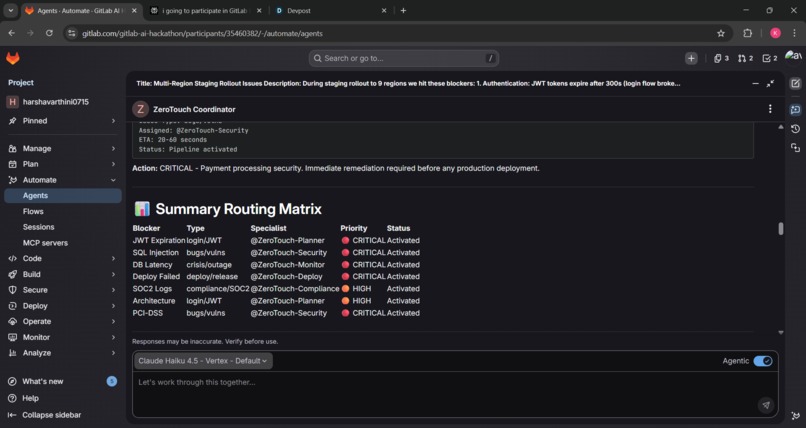The width and height of the screenshot is (806, 428).
Task: Open assigned issues counter showing 3
Action: click(721, 59)
